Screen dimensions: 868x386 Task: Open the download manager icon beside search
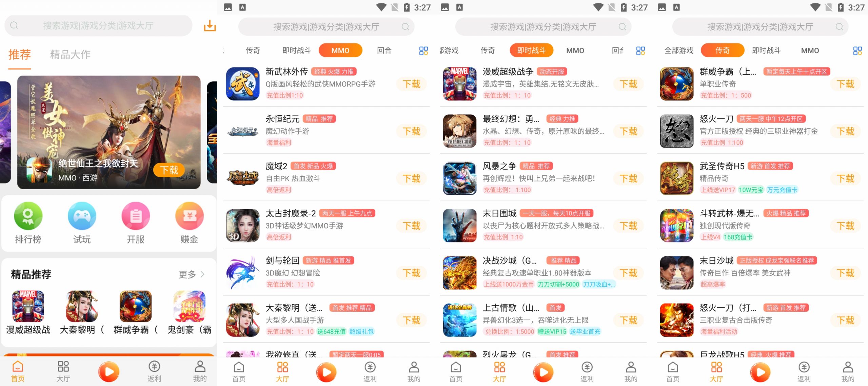pyautogui.click(x=210, y=26)
